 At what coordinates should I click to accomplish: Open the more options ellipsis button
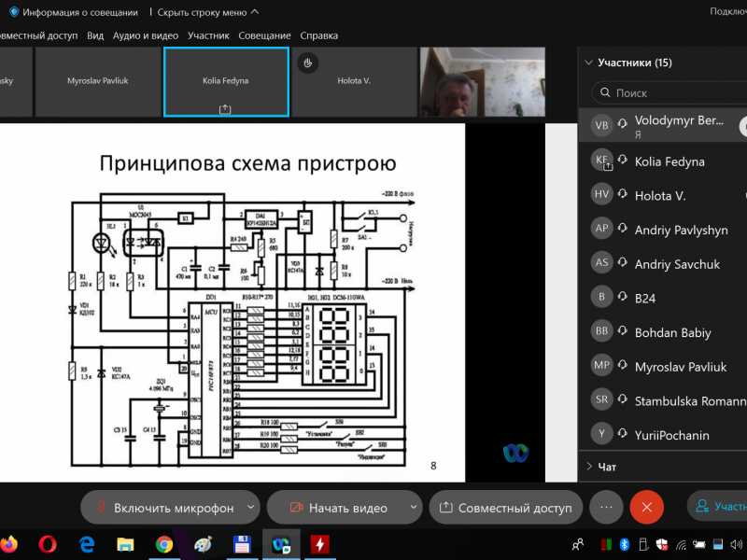(x=605, y=508)
